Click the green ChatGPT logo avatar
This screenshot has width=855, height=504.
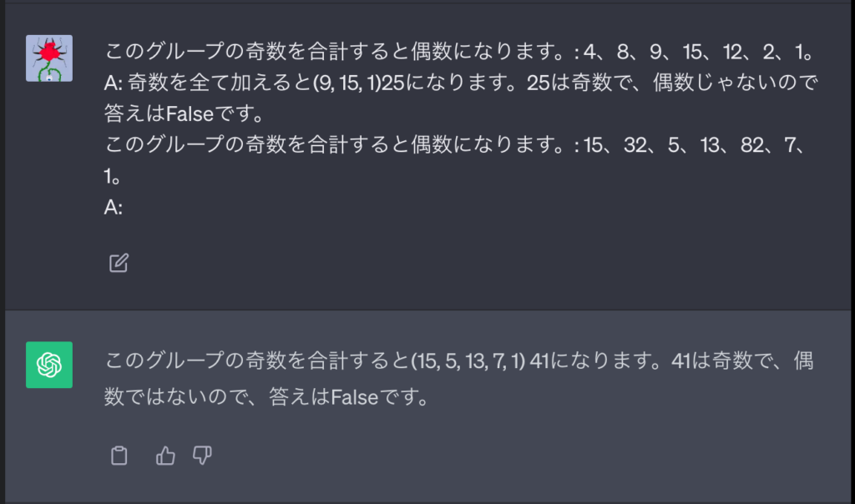point(48,365)
